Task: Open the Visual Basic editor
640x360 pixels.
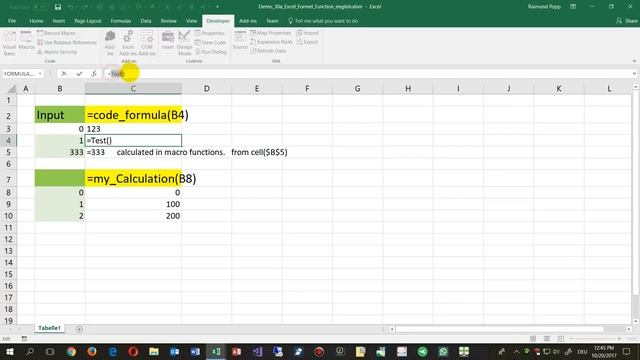Action: (9, 43)
